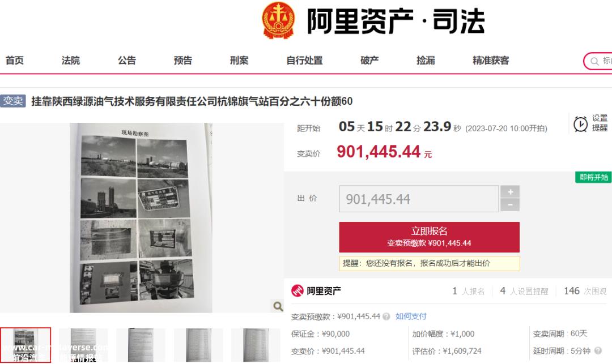
Task: Set a reminder with the alarm clock icon
Action: [x=580, y=124]
